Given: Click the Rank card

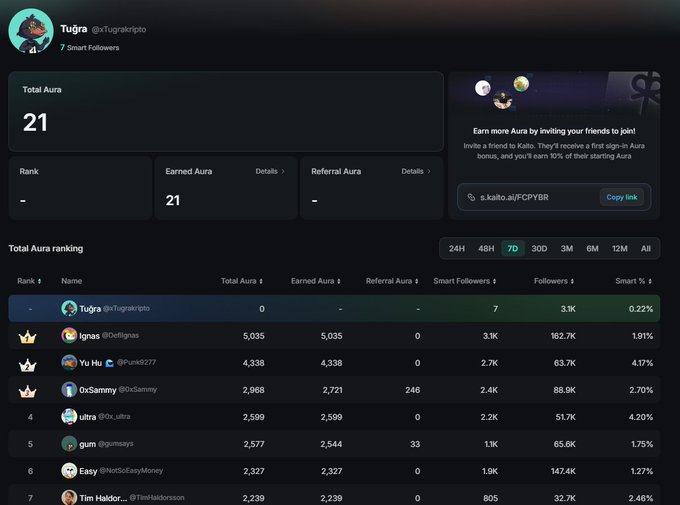Looking at the screenshot, I should pyautogui.click(x=80, y=188).
